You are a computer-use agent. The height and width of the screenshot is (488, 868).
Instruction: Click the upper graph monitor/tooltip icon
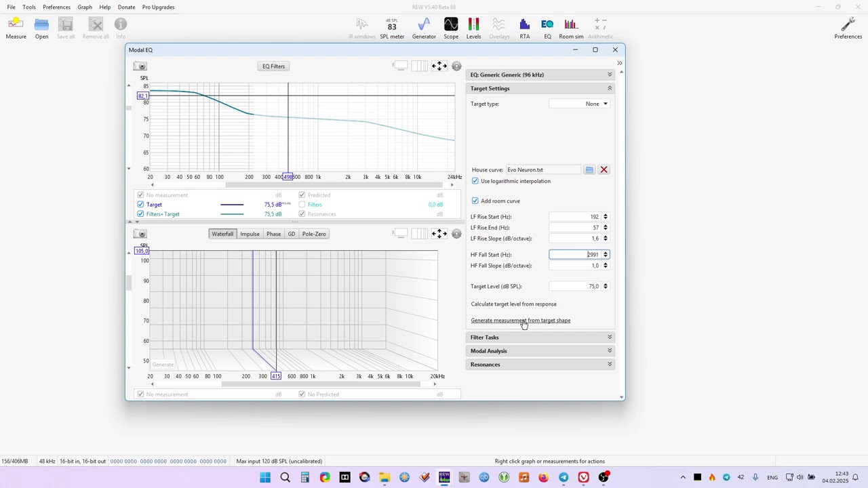(x=401, y=66)
